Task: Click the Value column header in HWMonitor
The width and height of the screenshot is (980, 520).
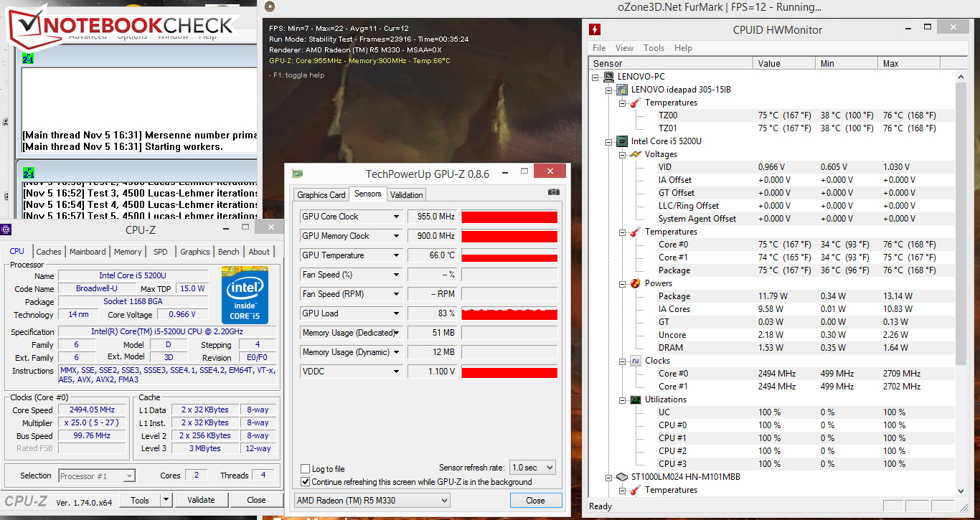Action: [x=786, y=64]
